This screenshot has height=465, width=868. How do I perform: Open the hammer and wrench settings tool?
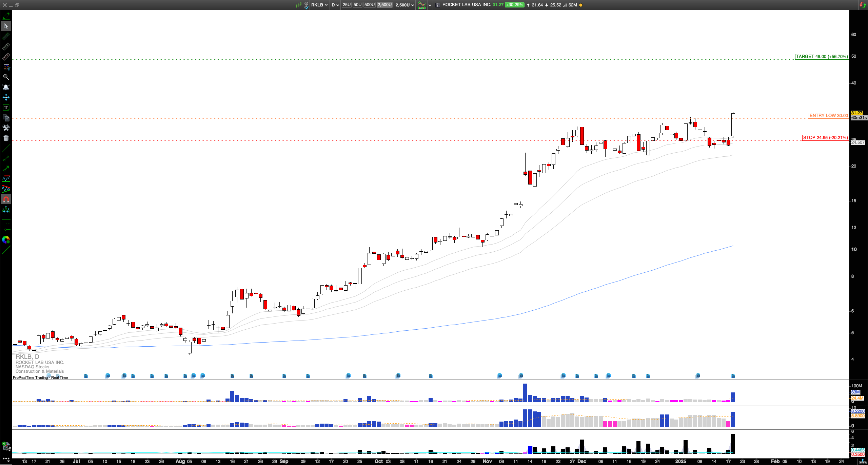6,128
